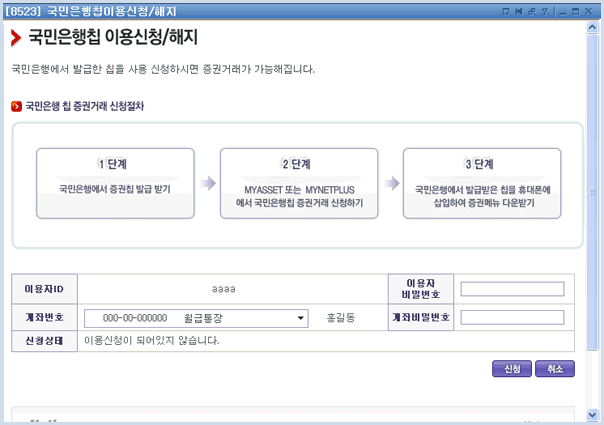The height and width of the screenshot is (425, 604).
Task: Click the '신청상태' label cell
Action: click(x=44, y=341)
